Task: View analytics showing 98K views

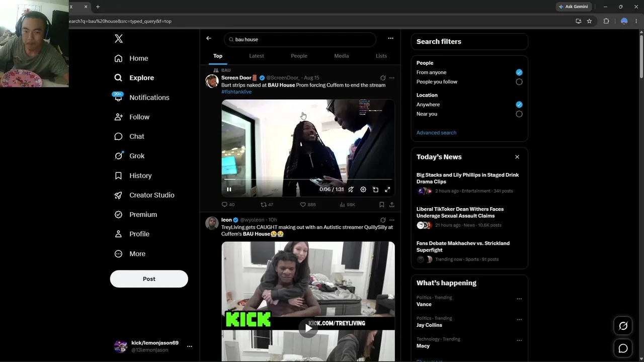Action: click(348, 205)
